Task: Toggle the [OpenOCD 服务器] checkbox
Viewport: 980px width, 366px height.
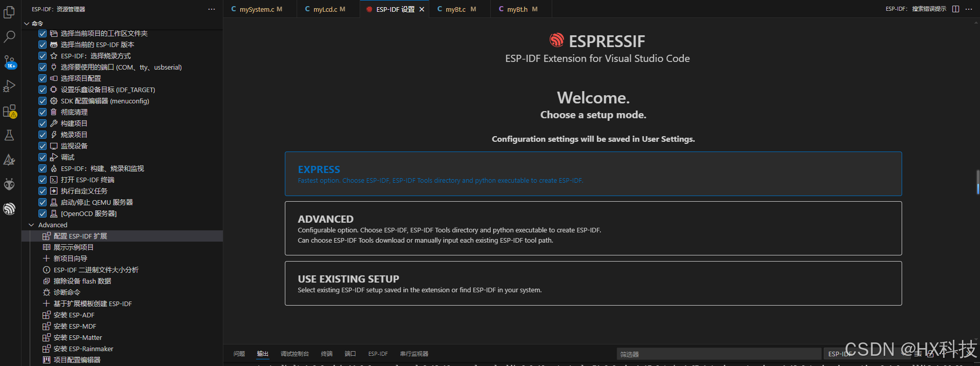Action: pos(43,213)
